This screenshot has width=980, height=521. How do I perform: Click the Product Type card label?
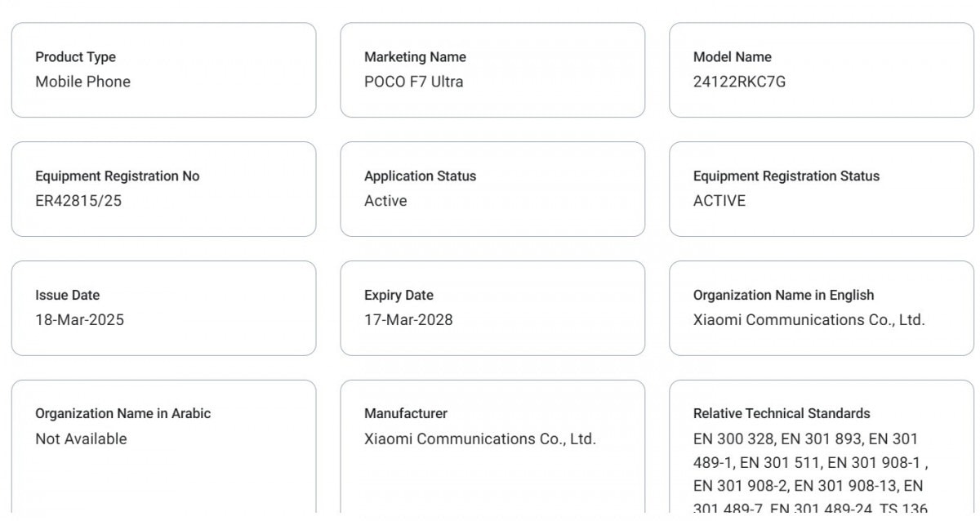point(75,57)
